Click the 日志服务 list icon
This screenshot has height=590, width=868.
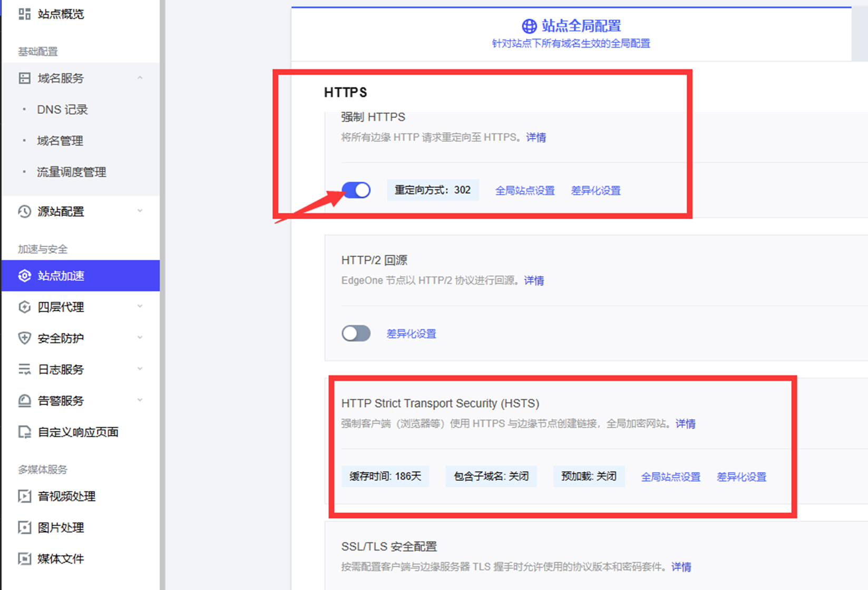[24, 369]
